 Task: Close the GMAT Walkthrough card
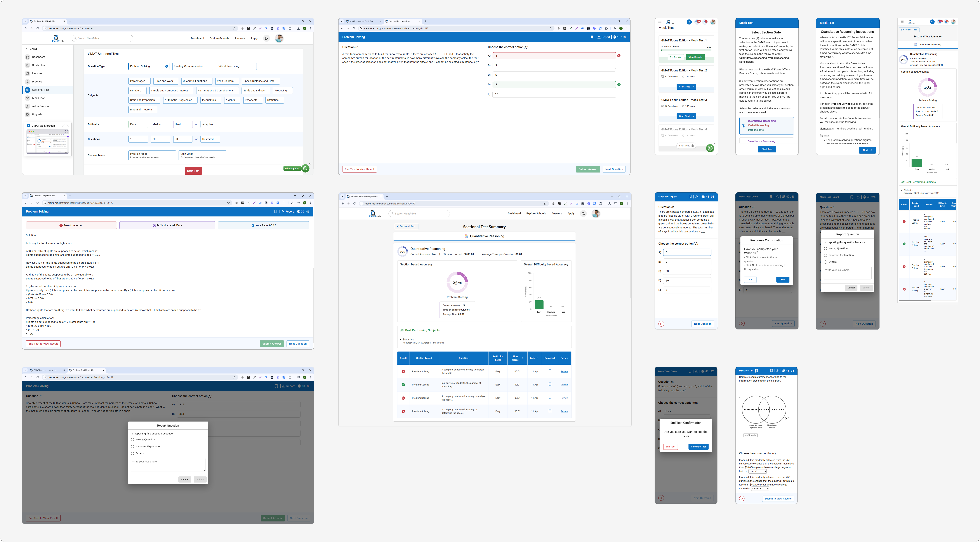click(x=68, y=126)
